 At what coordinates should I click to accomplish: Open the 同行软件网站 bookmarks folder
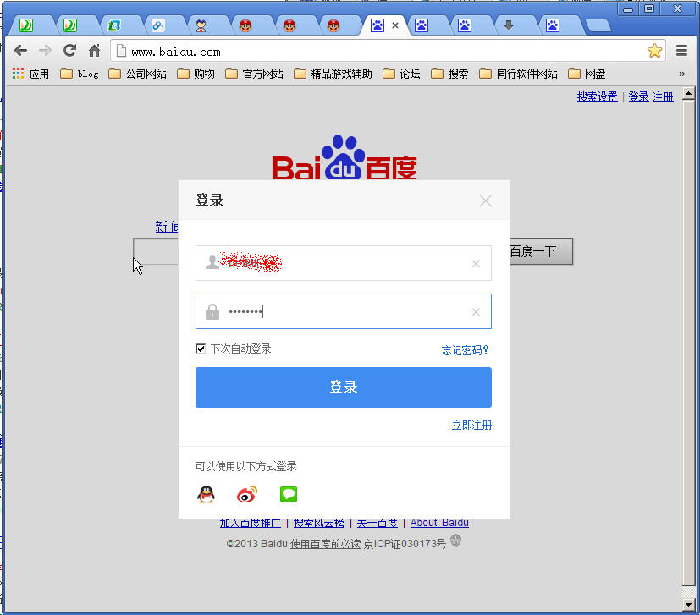518,74
